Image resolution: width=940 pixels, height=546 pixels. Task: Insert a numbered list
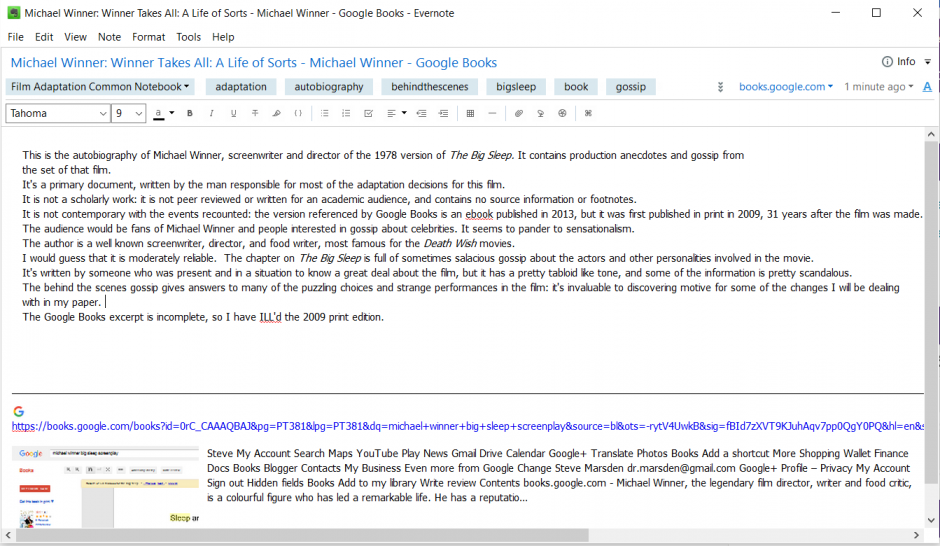click(346, 113)
